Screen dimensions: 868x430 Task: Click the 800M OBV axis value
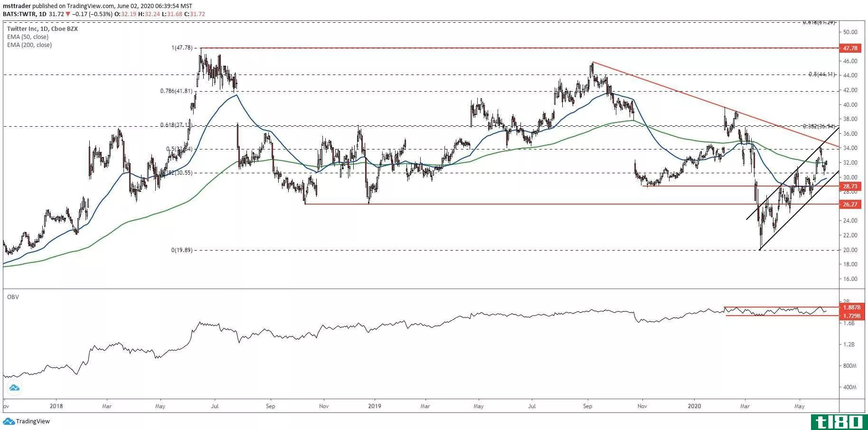coord(849,366)
